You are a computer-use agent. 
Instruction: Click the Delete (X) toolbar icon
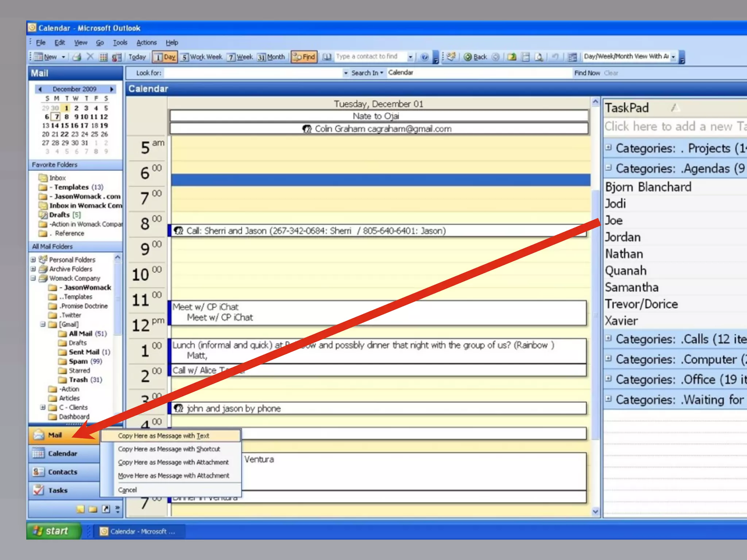click(90, 57)
